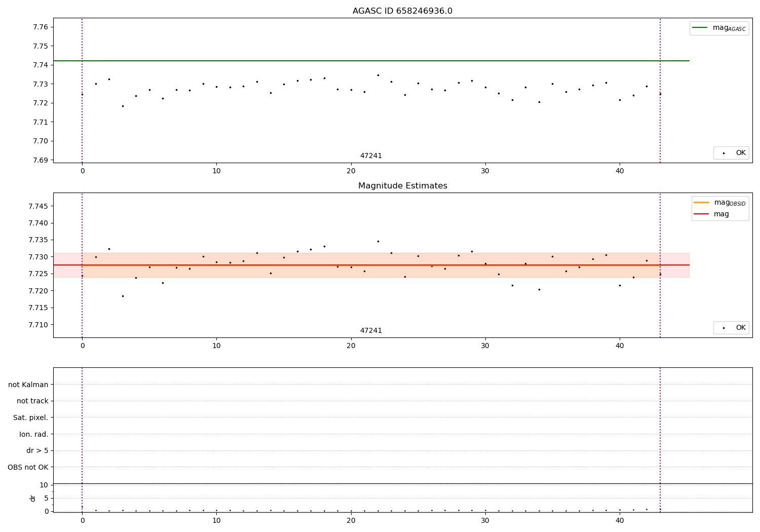
Task: Click the 7.76 y-tick in the top plot
Action: pyautogui.click(x=41, y=27)
